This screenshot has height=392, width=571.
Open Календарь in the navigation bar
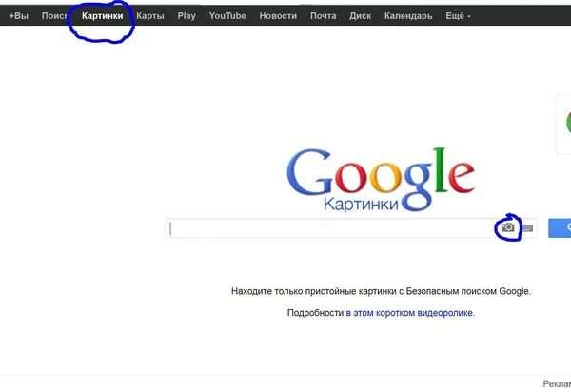coord(408,16)
